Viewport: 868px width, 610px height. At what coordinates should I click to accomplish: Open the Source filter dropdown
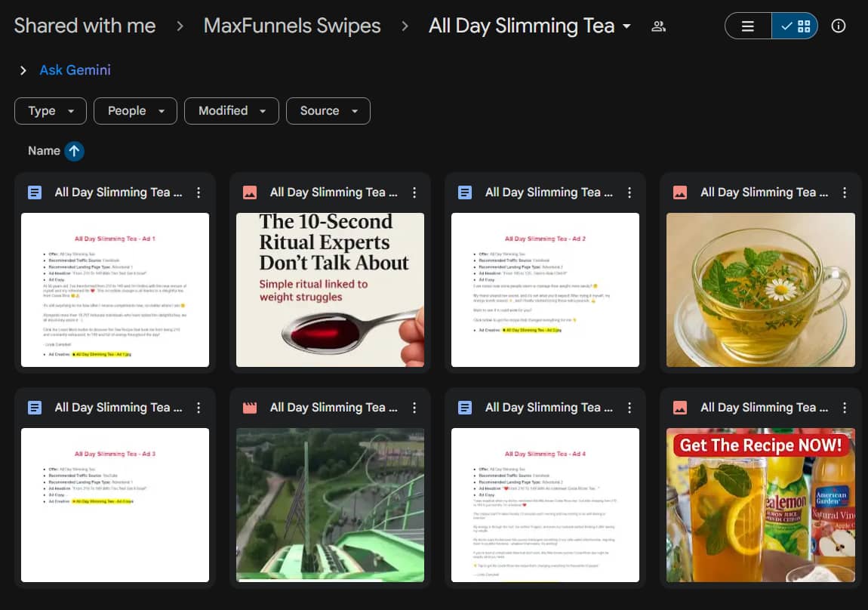(x=328, y=111)
